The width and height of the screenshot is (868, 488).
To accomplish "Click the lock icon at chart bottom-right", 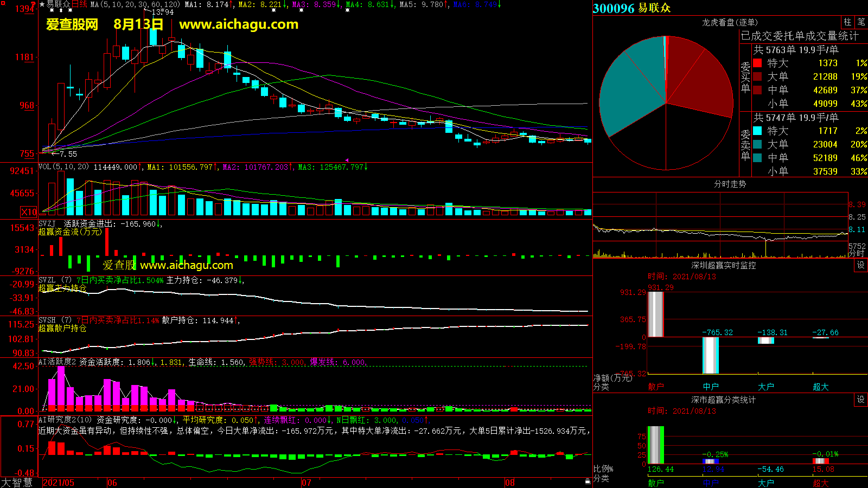I will click(588, 481).
